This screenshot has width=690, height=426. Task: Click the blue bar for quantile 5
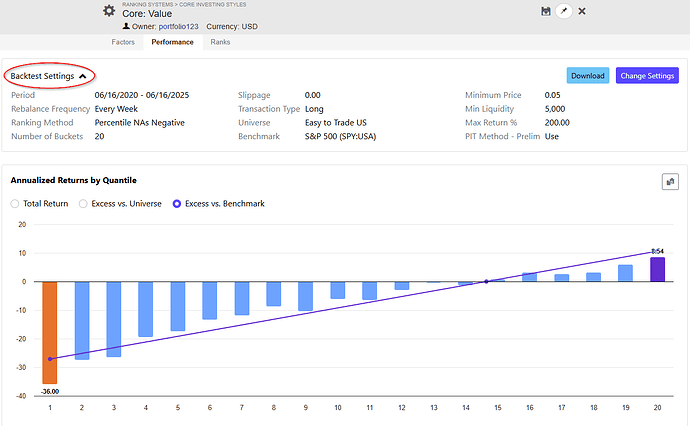[178, 306]
